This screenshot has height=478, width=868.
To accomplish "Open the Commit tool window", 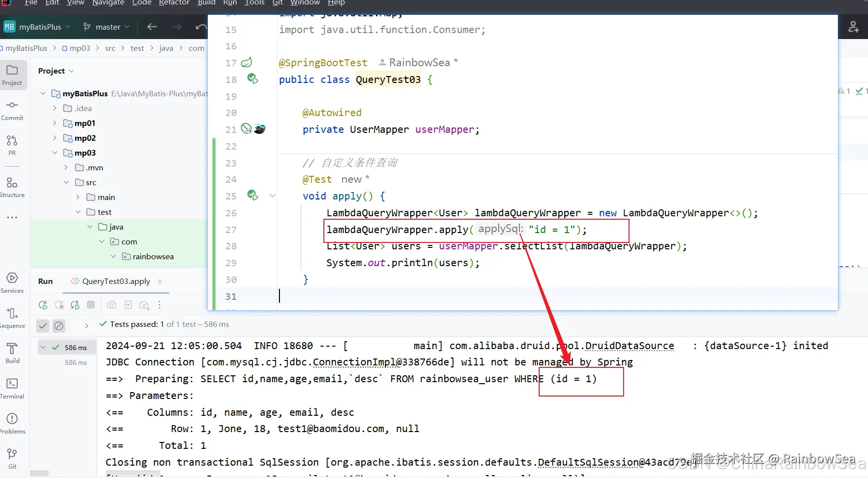I will (12, 110).
